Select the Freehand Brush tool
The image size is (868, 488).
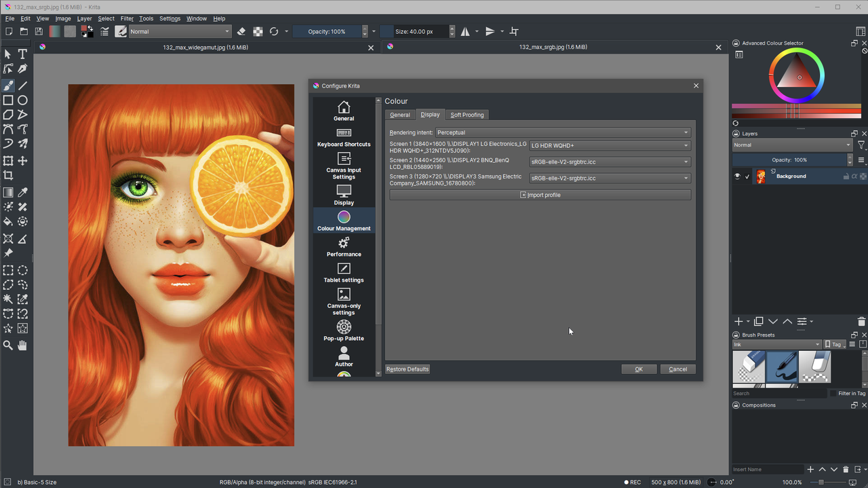point(8,86)
